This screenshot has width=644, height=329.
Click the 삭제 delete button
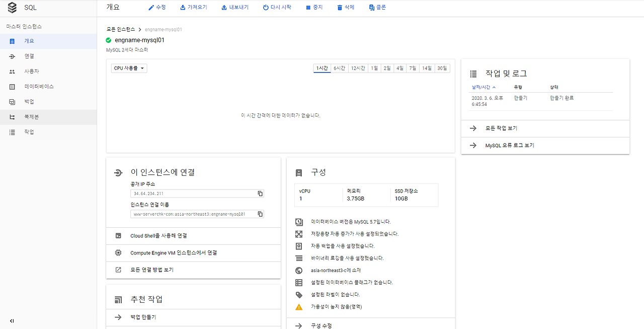[x=346, y=8]
